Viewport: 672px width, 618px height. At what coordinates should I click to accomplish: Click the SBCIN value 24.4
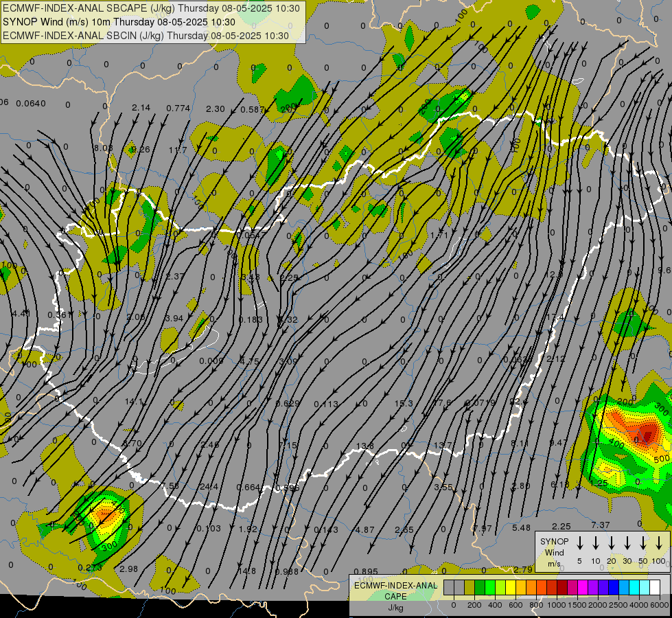click(x=209, y=486)
